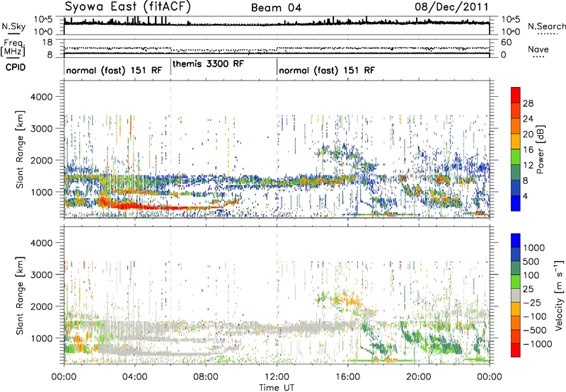Click the "-1000" tick on Velocity colorbar
This screenshot has height=392, width=566.
click(x=538, y=344)
